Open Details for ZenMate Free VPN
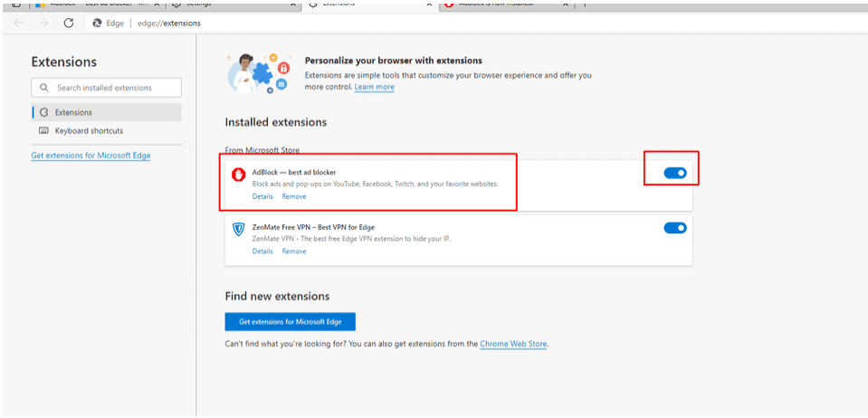 262,252
